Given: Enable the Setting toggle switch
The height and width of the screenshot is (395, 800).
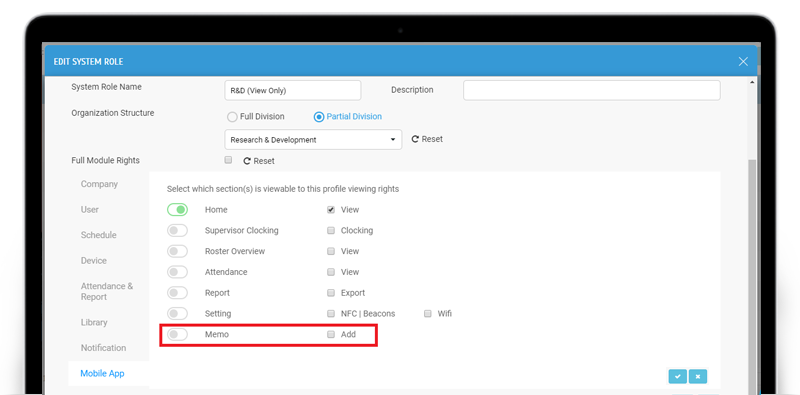Looking at the screenshot, I should (x=177, y=314).
